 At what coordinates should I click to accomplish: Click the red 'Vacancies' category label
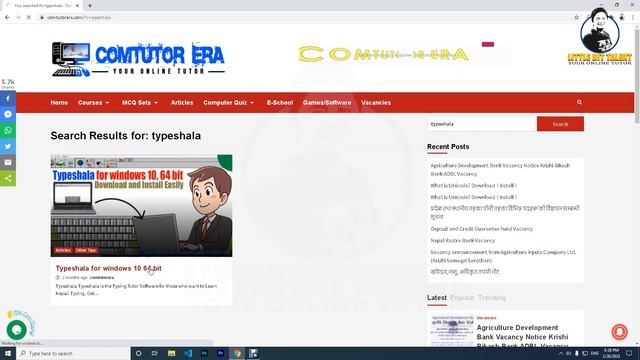point(486,318)
